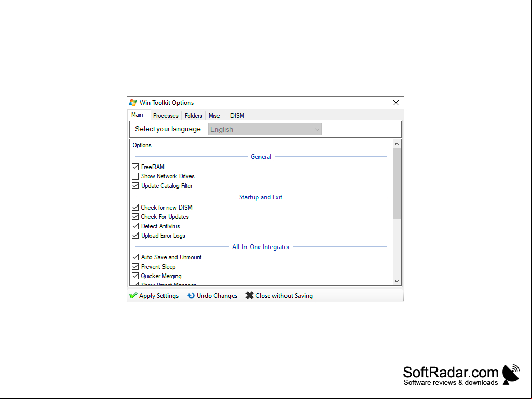
Task: Click the Startup and Exit group header
Action: pyautogui.click(x=261, y=197)
